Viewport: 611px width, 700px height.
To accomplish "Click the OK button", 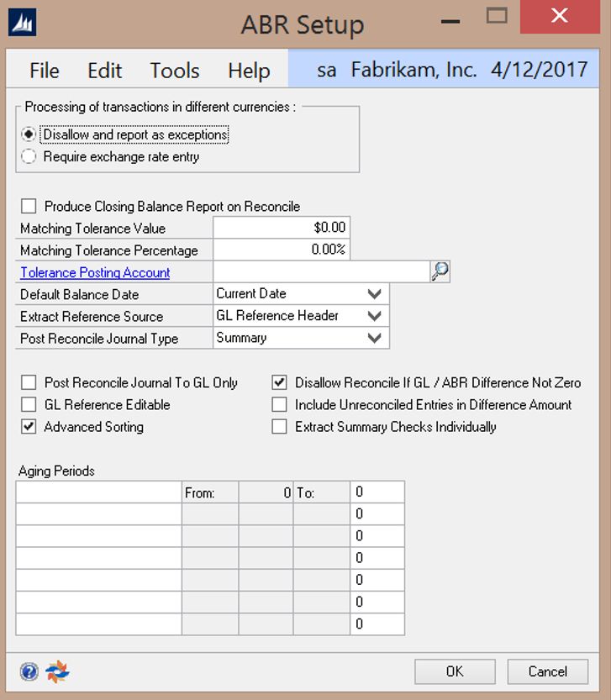I will click(x=455, y=671).
